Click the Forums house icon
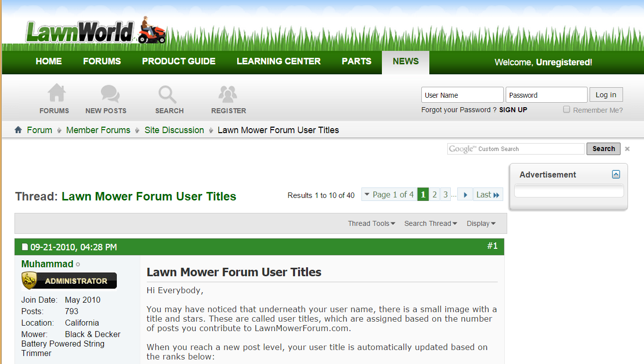Image resolution: width=644 pixels, height=364 pixels. (x=56, y=94)
